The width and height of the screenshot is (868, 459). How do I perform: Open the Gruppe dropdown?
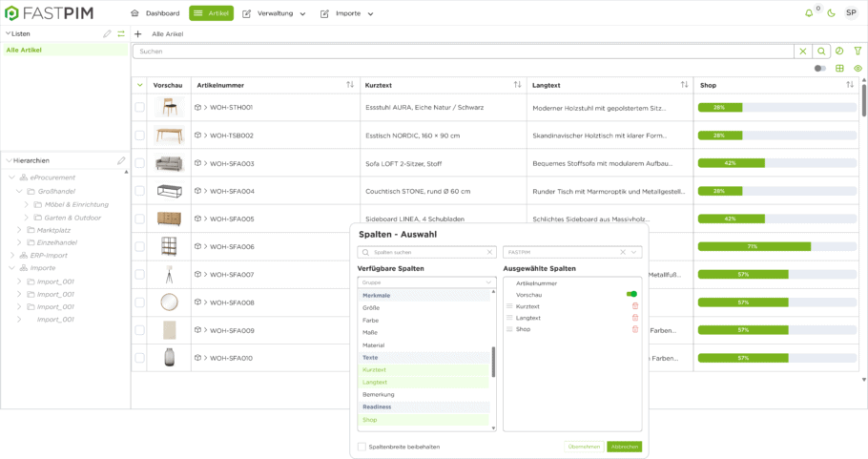click(426, 282)
